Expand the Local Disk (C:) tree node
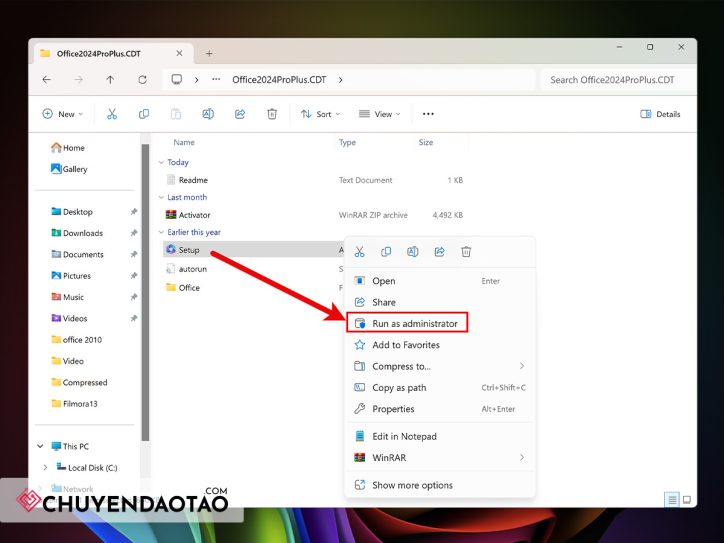The image size is (724, 543). tap(45, 467)
